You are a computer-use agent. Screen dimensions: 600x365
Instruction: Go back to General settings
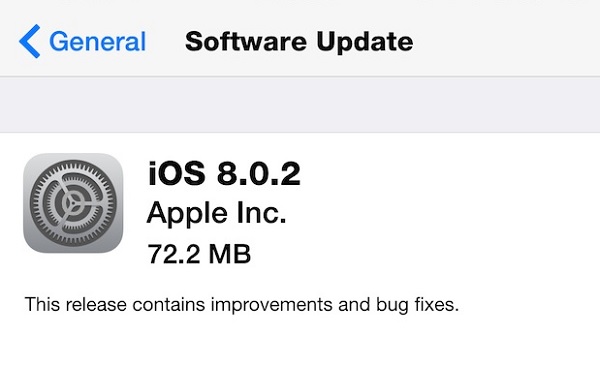coord(82,41)
